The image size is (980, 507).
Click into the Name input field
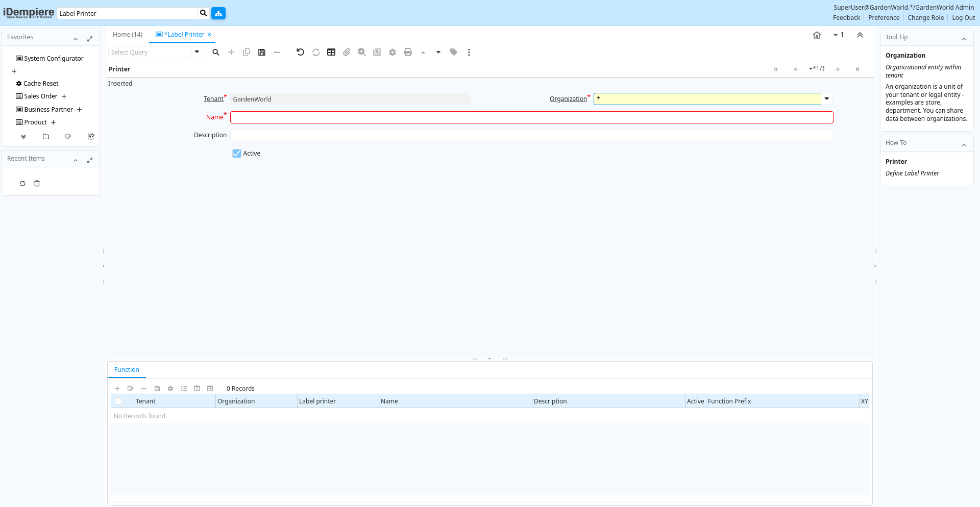(531, 117)
